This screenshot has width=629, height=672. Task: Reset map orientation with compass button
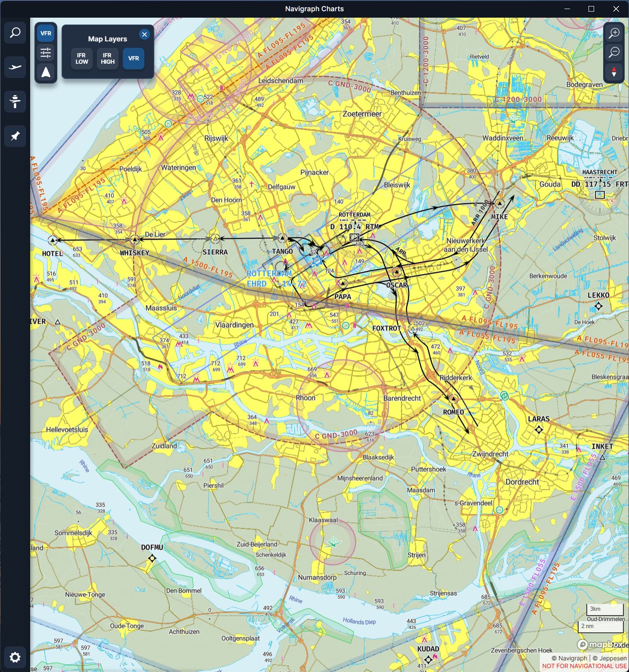pyautogui.click(x=614, y=72)
